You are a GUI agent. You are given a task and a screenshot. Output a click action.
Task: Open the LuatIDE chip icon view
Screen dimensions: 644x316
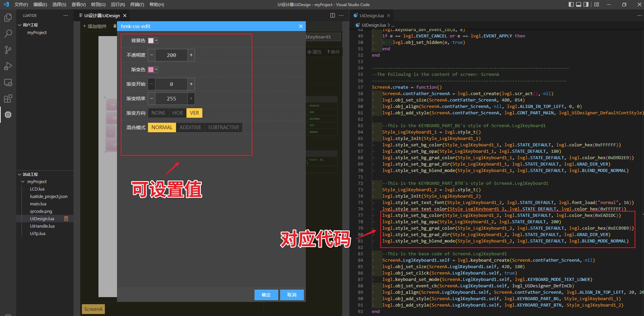point(8,114)
